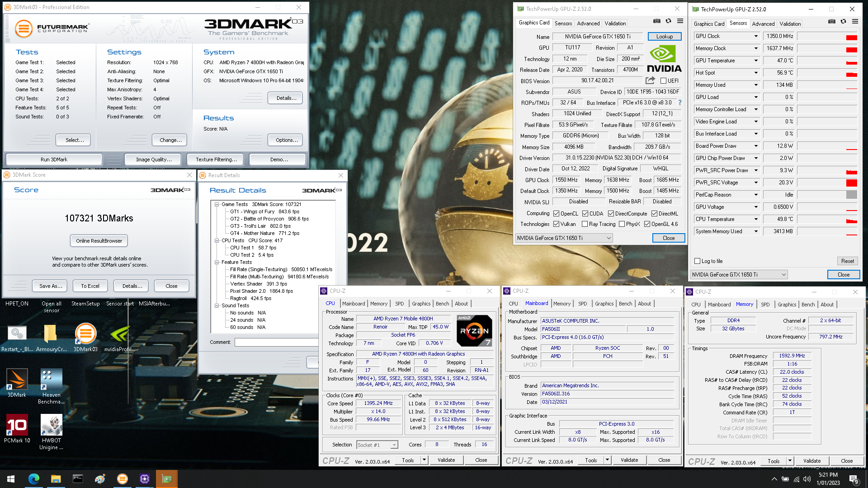Toggle DirectML checkbox in GPU-Z
Image resolution: width=868 pixels, height=488 pixels.
(x=654, y=214)
